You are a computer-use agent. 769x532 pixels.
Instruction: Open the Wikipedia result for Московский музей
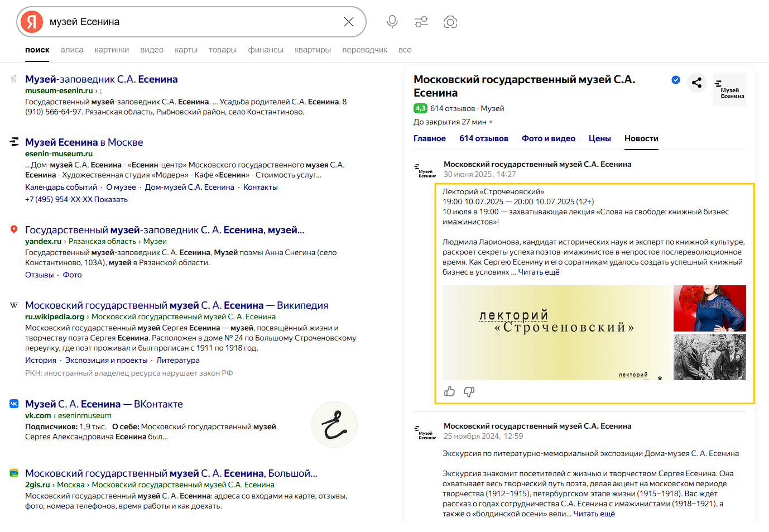pos(176,305)
